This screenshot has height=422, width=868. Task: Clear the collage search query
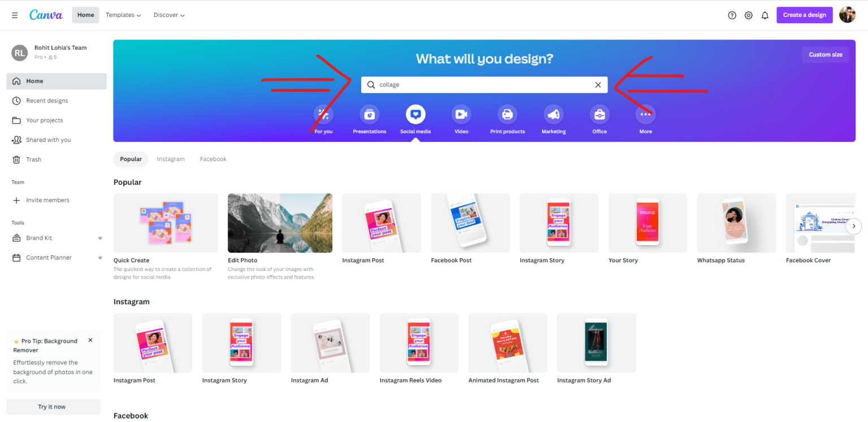(598, 84)
